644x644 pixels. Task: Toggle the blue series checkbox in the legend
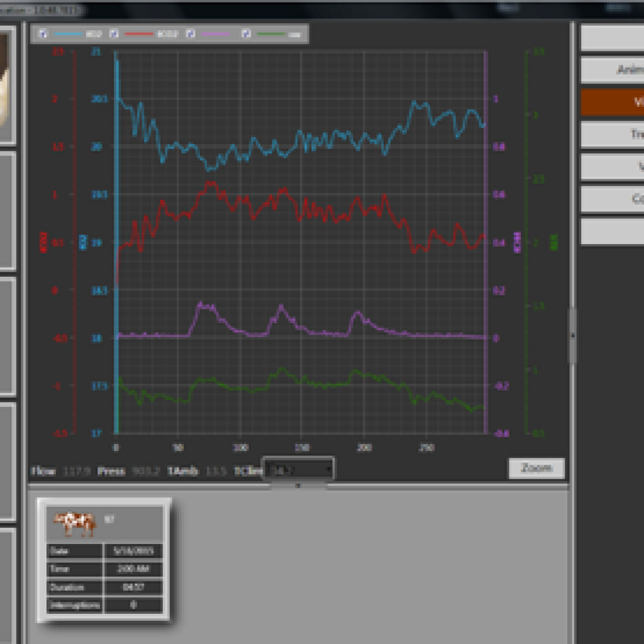click(x=43, y=34)
